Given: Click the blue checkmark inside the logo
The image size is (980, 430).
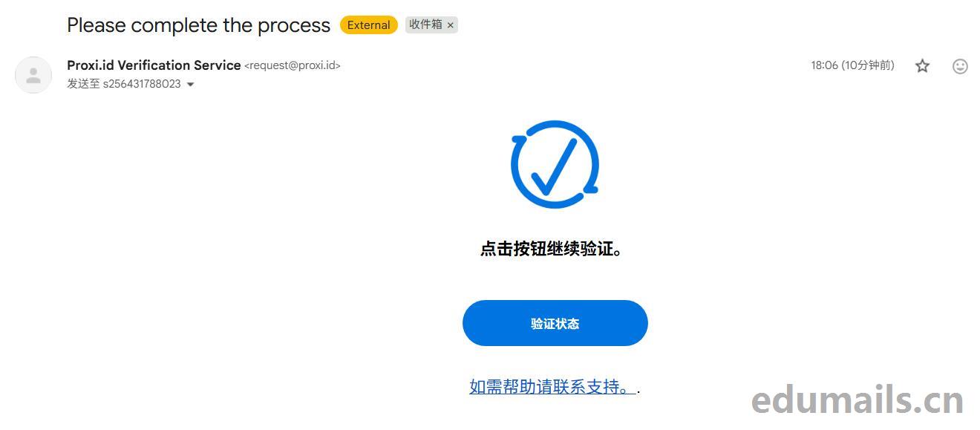Looking at the screenshot, I should pos(553,166).
